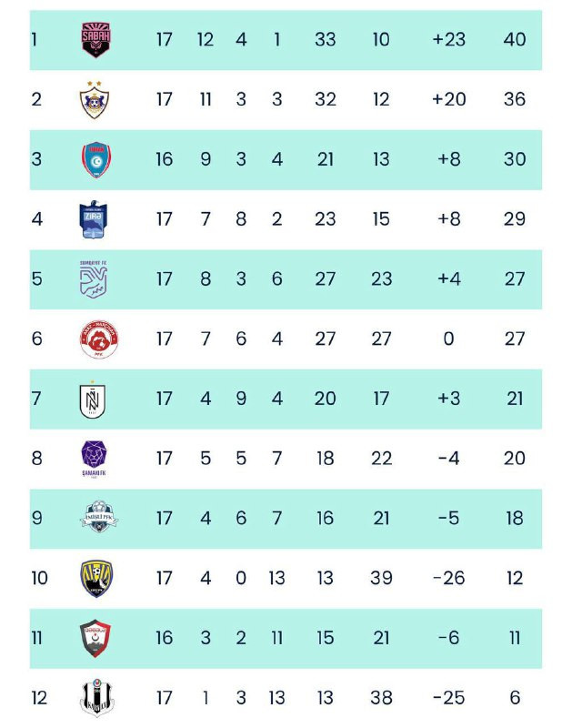Click the Zirə club badge
The image size is (572, 728).
coord(94,219)
